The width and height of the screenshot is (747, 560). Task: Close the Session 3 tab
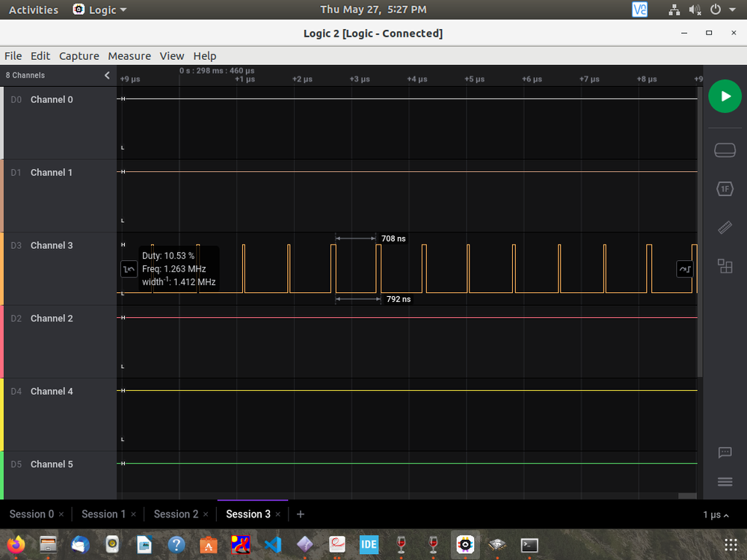click(277, 514)
